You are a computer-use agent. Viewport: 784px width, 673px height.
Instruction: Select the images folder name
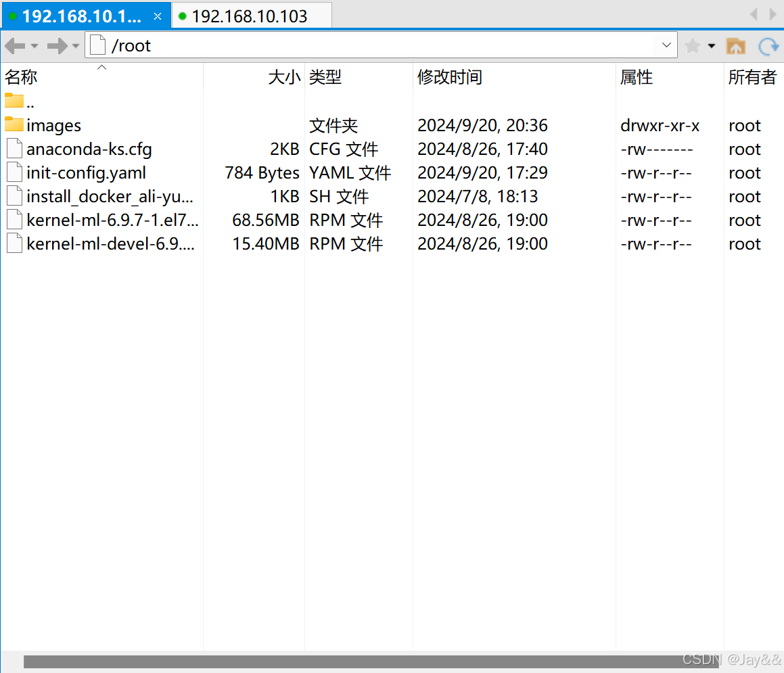[x=53, y=126]
